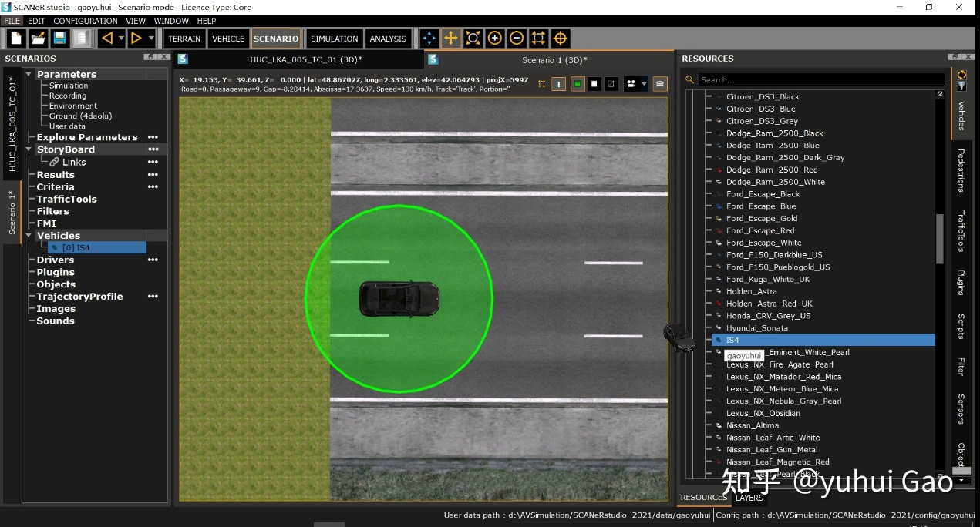Open the TrafficTools node
This screenshot has width=980, height=527.
(x=66, y=199)
